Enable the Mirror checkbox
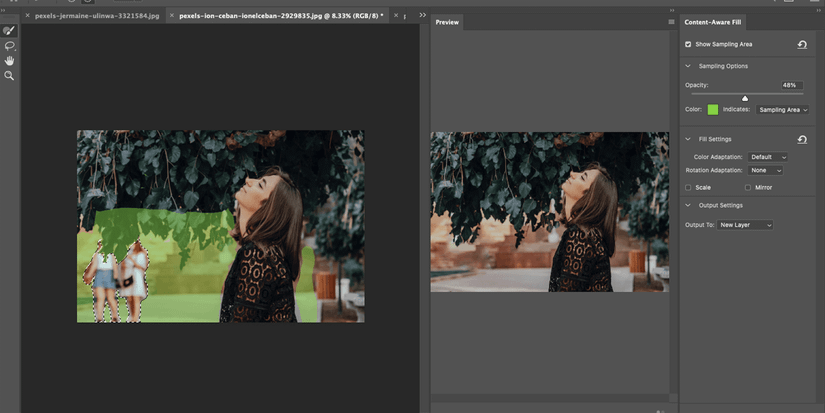 748,187
